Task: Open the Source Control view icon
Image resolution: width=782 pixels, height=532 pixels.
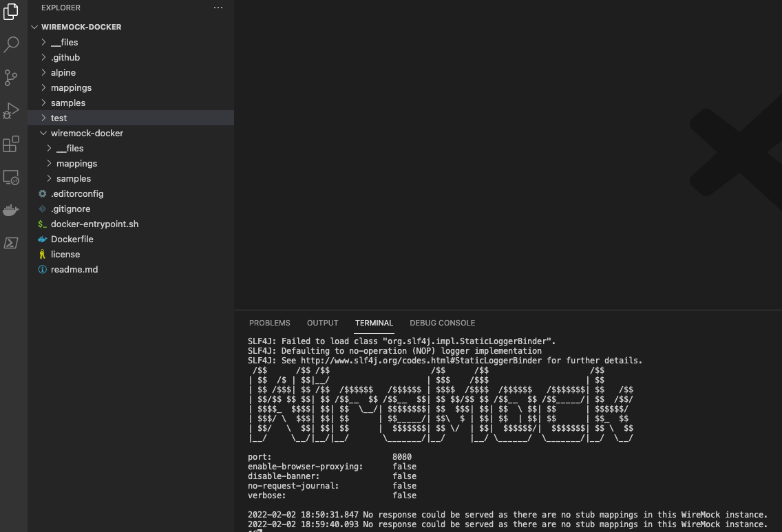Action: (x=11, y=77)
